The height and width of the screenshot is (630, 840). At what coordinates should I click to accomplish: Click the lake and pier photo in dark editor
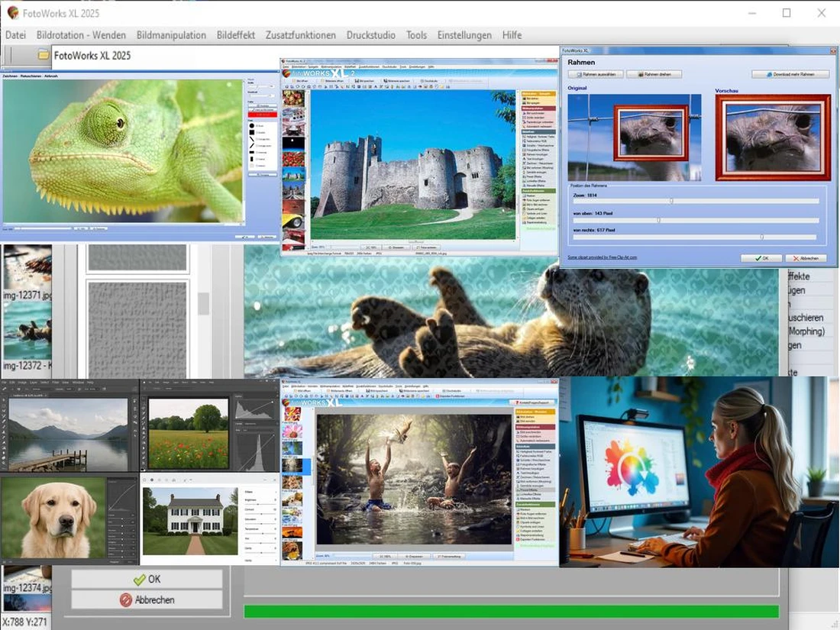click(68, 435)
